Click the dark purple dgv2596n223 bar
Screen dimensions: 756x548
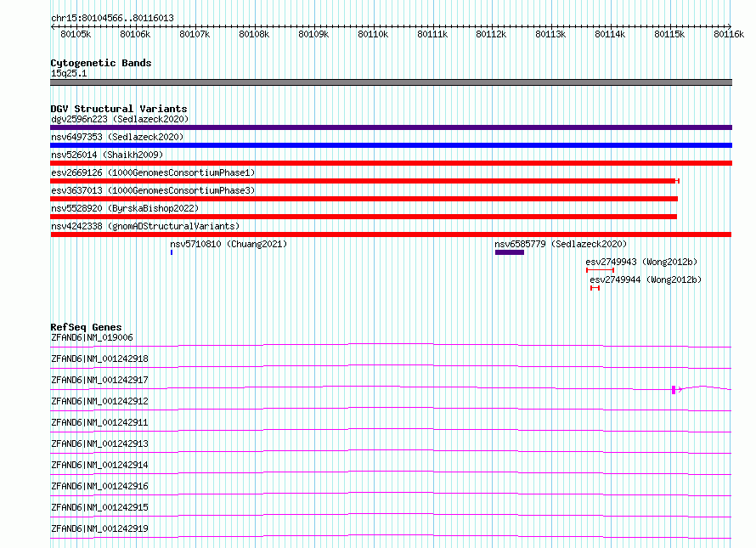(x=391, y=127)
